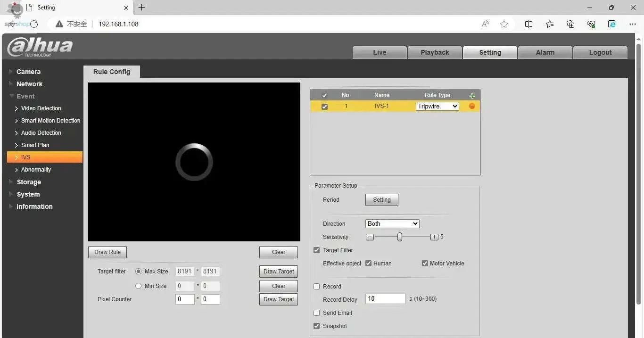Open a new browser tab
The image size is (644, 338).
(x=141, y=8)
